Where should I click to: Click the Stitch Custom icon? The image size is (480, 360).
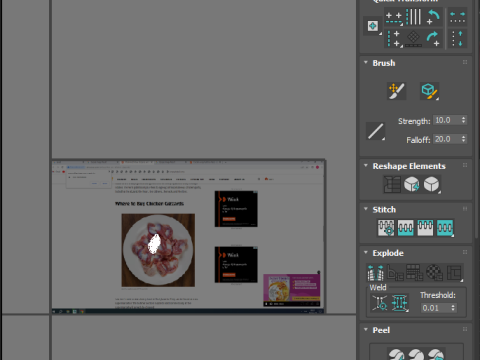click(445, 228)
